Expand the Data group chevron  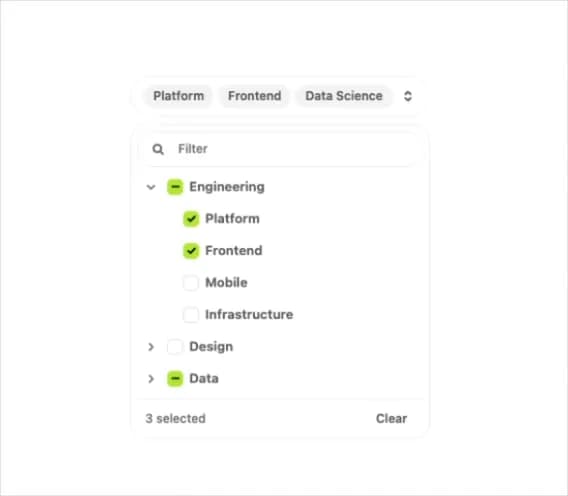151,379
